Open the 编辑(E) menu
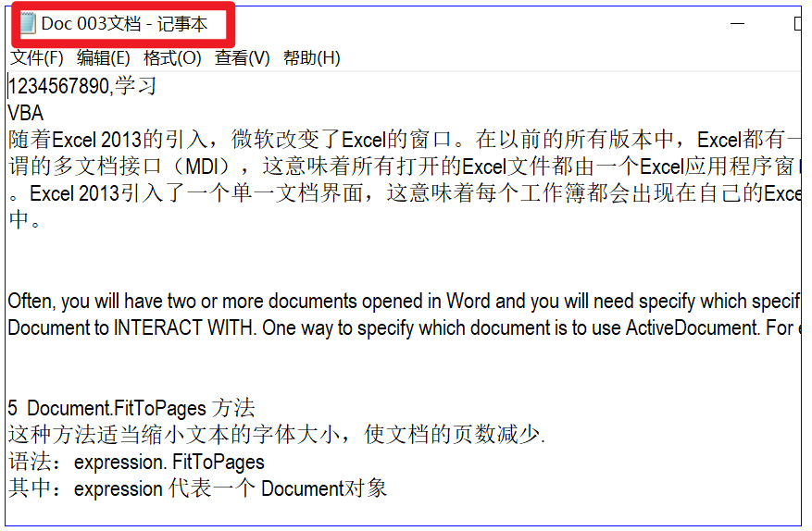Viewport: 812px width, 531px height. [104, 57]
